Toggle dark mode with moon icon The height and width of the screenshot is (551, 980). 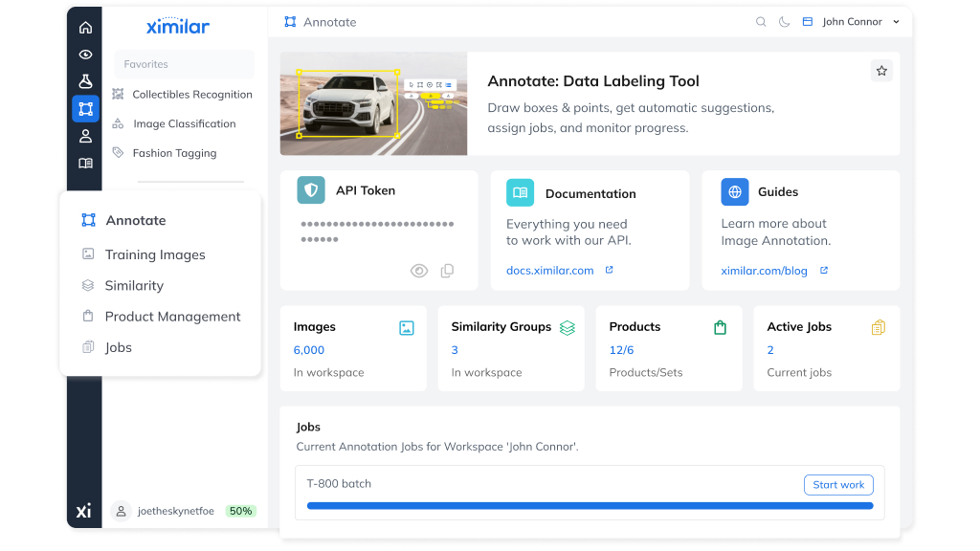click(785, 22)
